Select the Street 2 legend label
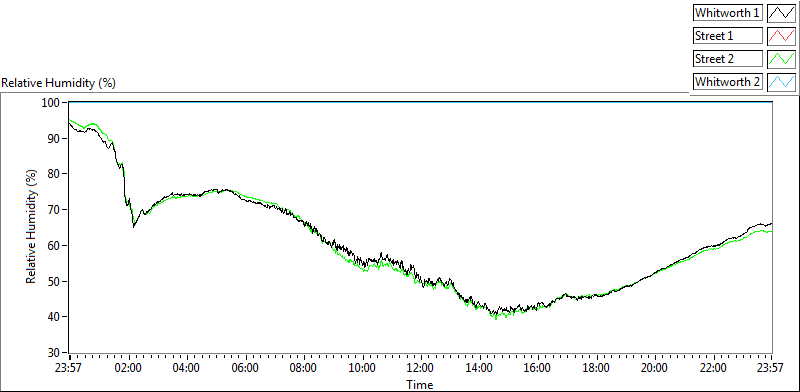Image resolution: width=800 pixels, height=392 pixels. tap(728, 58)
